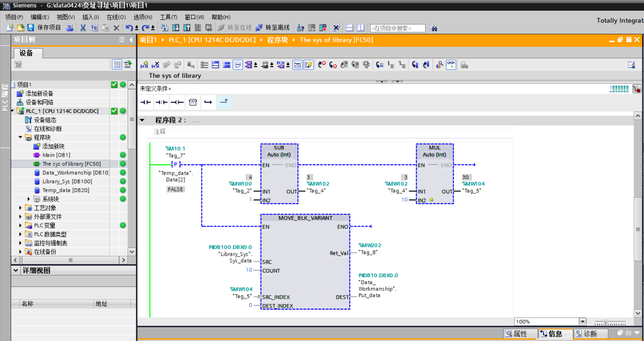
Task: Toggle the project tree overview view button
Action: (117, 64)
